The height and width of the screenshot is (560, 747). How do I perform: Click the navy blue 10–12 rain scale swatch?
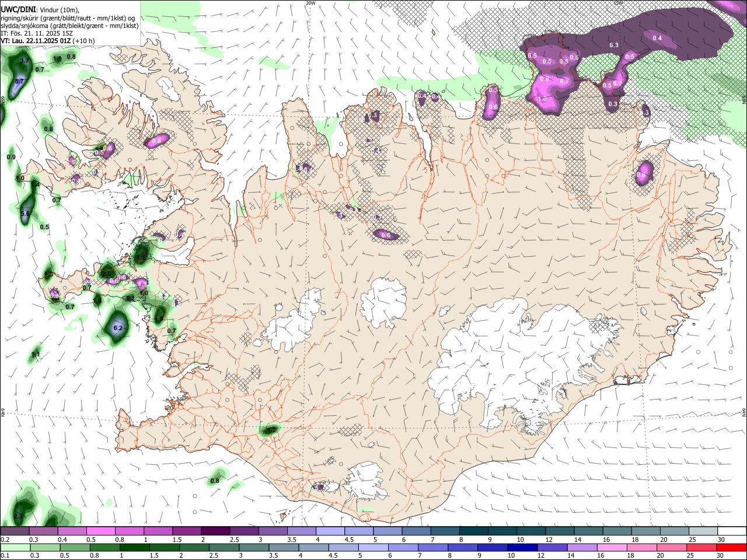522,547
